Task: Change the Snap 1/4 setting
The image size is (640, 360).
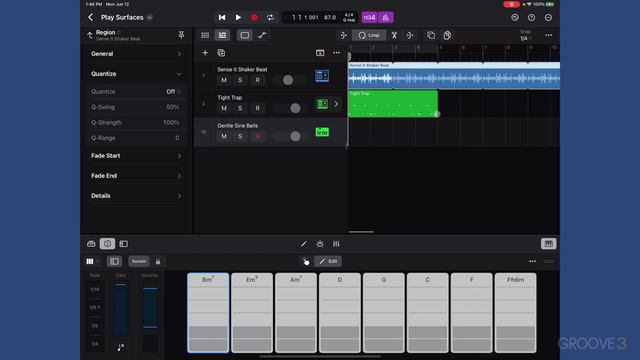Action: (x=524, y=36)
